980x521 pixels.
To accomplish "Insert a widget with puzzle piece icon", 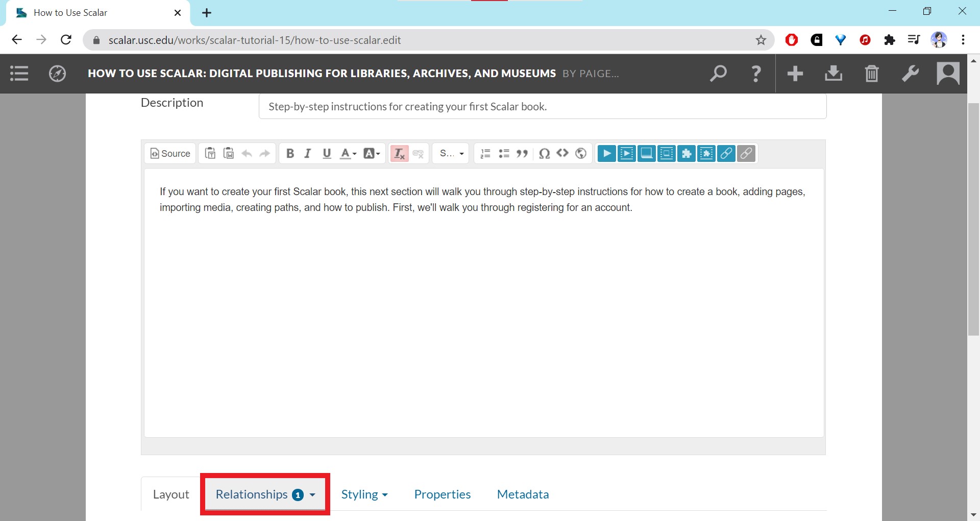I will coord(687,154).
